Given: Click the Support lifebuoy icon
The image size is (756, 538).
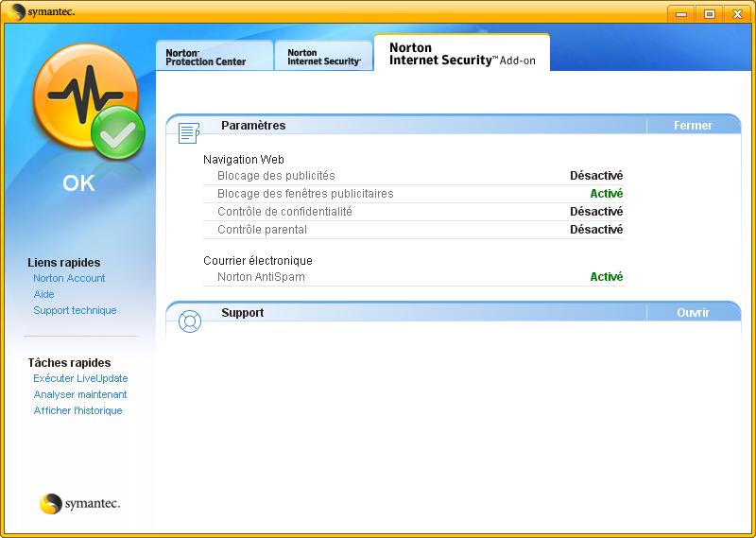Looking at the screenshot, I should tap(190, 321).
